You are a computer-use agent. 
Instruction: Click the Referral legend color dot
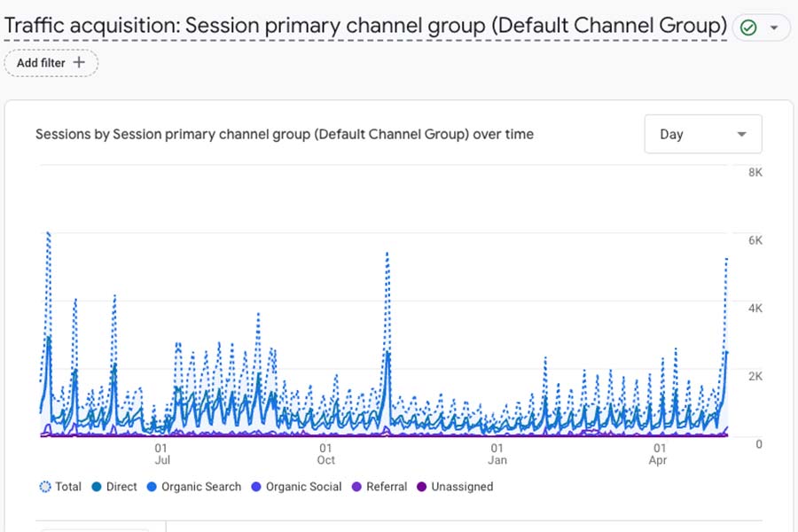point(358,487)
